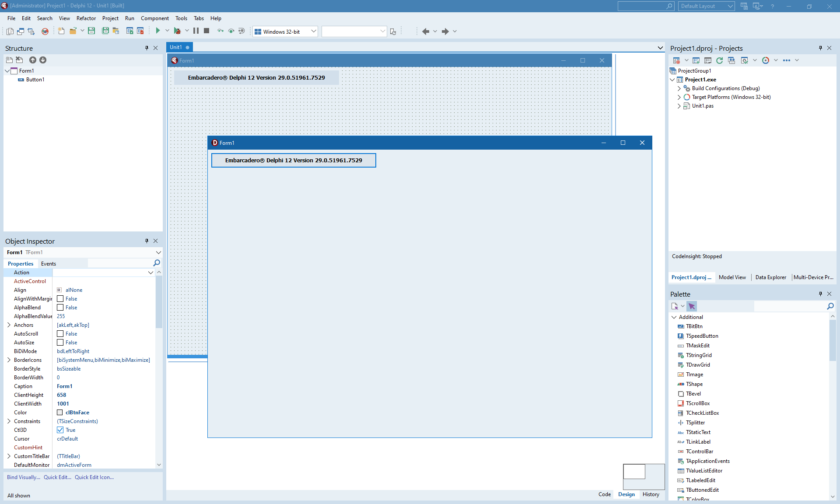Expand Build Configurations (Debug) node
Image resolution: width=840 pixels, height=504 pixels.
(x=679, y=88)
